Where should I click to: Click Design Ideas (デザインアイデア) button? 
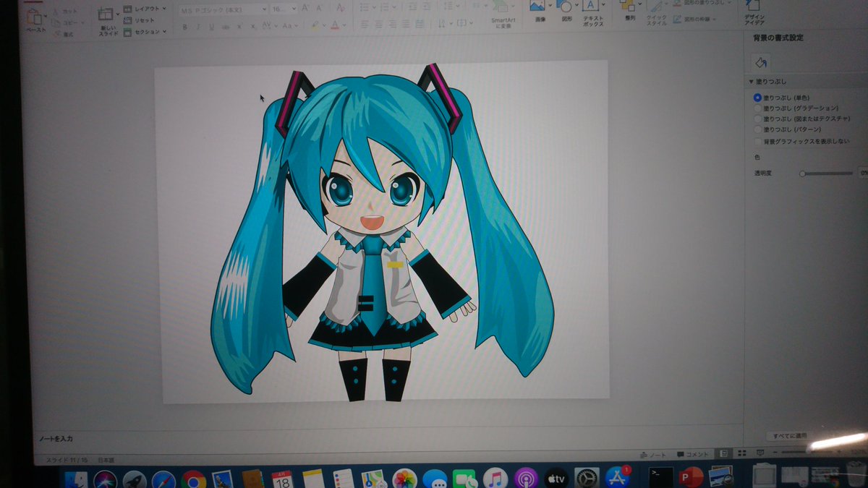[x=754, y=11]
